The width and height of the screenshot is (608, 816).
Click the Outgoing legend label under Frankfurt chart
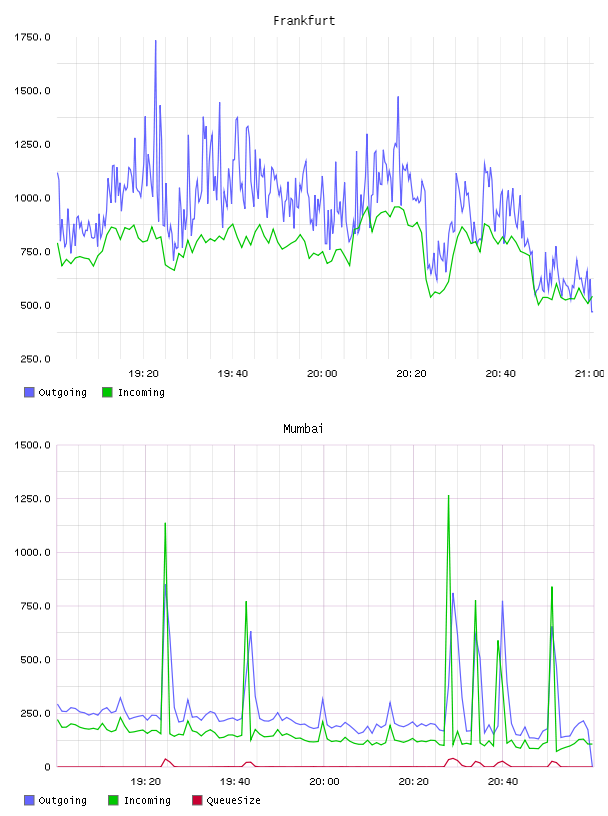[62, 392]
